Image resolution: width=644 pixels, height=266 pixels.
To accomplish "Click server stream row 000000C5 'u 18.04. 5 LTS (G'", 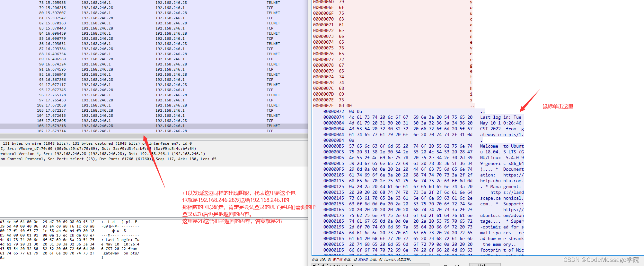I will tap(423, 152).
